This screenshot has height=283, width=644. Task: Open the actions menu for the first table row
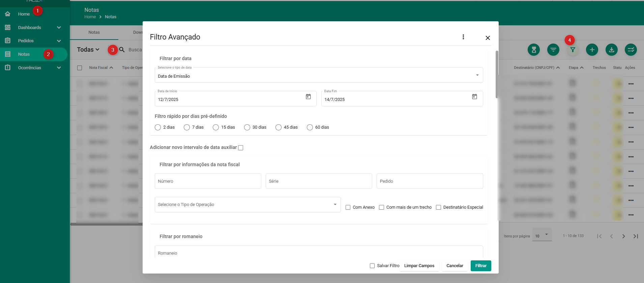[631, 84]
